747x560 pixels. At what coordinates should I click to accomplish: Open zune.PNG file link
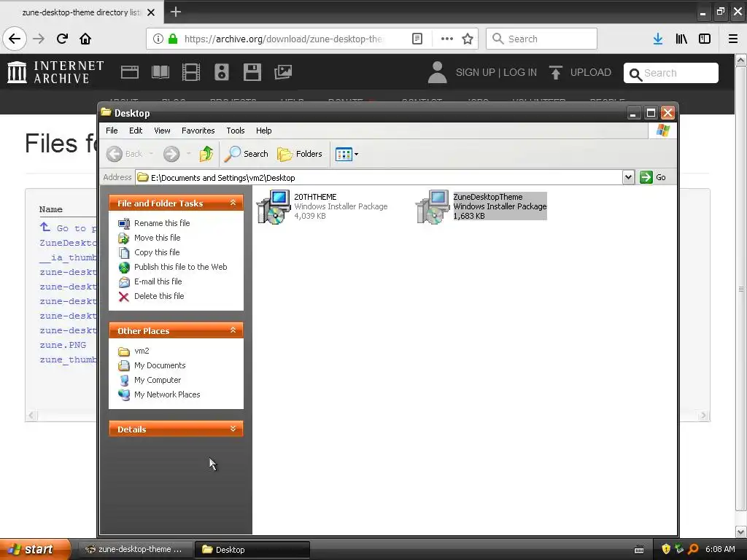pyautogui.click(x=63, y=345)
